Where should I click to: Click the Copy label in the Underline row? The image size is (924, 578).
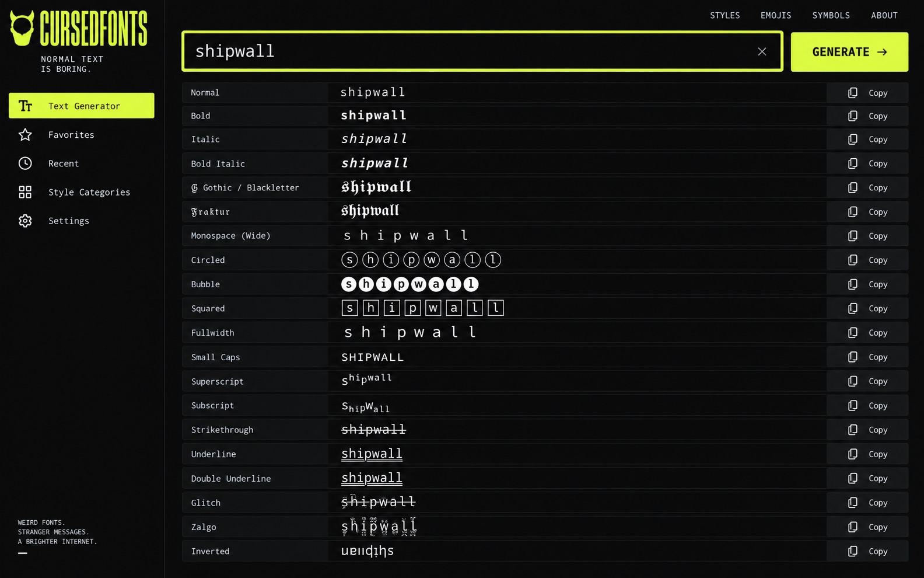click(x=878, y=454)
